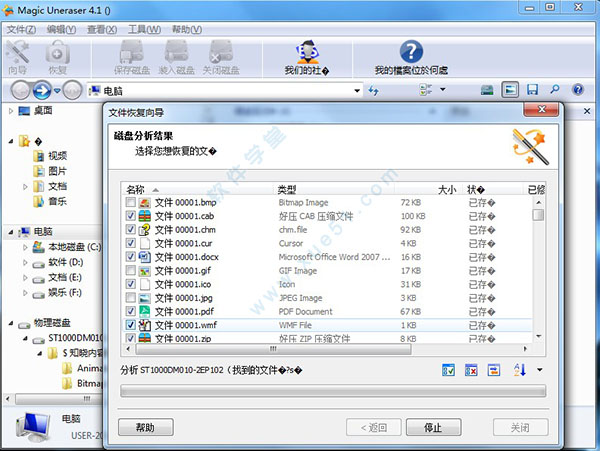The height and width of the screenshot is (451, 600).
Task: Click the 恢复 recover toolbar icon
Action: 57,57
